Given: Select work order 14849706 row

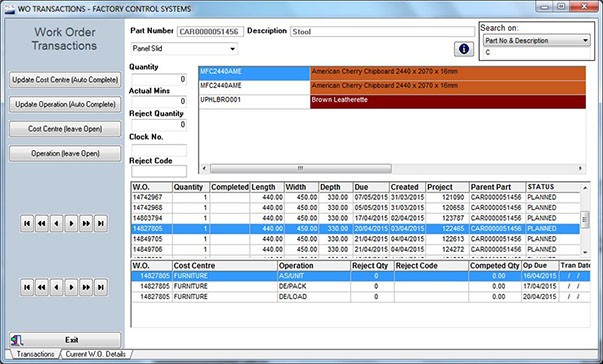Looking at the screenshot, I should (356, 249).
